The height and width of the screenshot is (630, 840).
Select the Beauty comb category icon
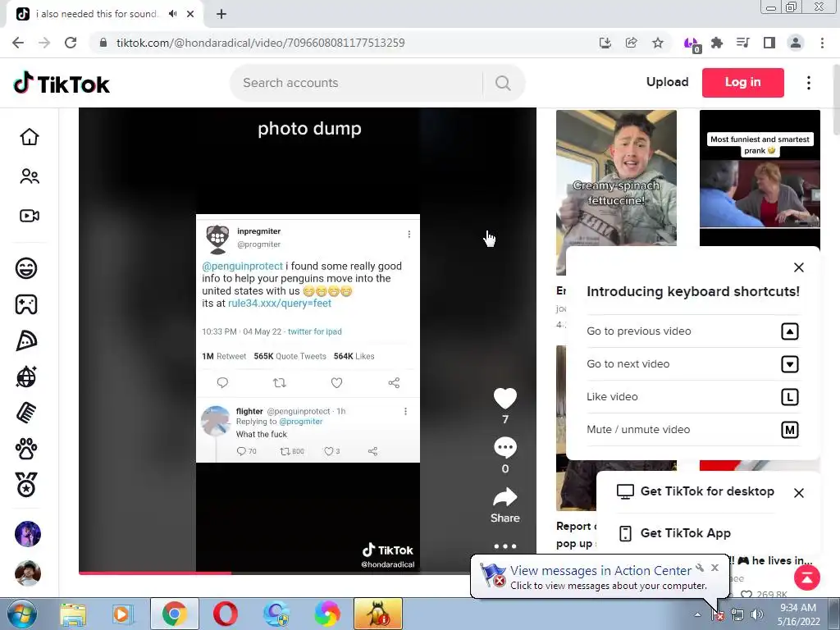26,413
